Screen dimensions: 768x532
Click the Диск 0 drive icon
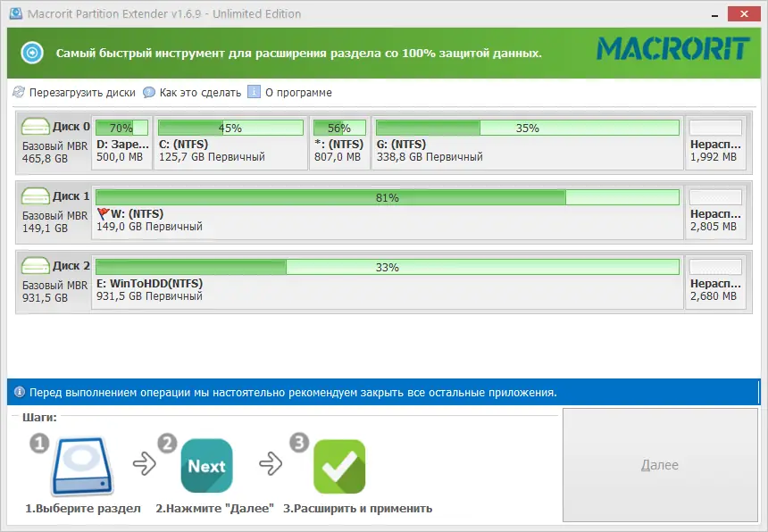(35, 126)
